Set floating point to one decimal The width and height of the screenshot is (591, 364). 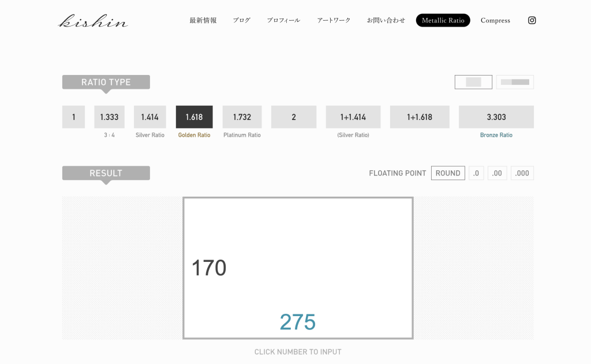tap(476, 173)
